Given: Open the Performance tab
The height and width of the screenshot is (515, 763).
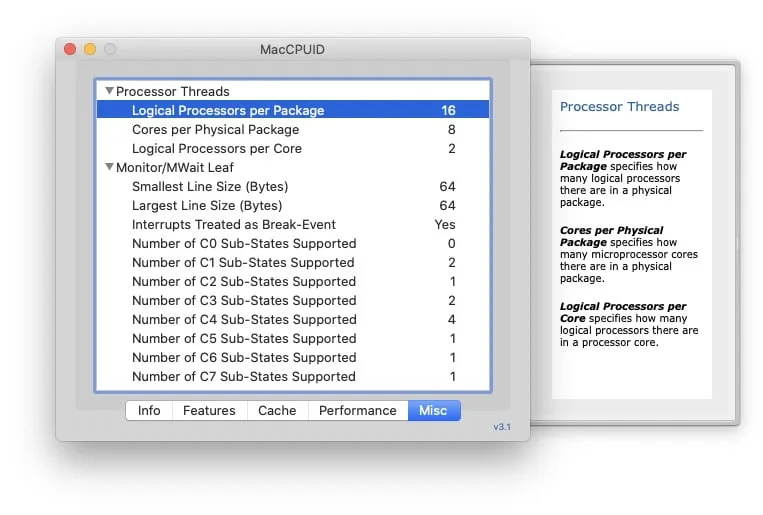Looking at the screenshot, I should point(358,410).
